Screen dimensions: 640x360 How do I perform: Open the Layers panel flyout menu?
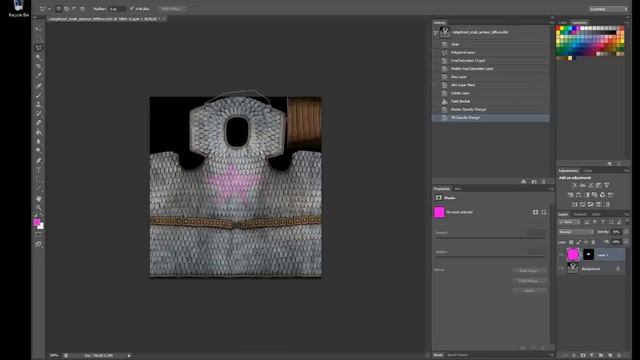pos(627,214)
